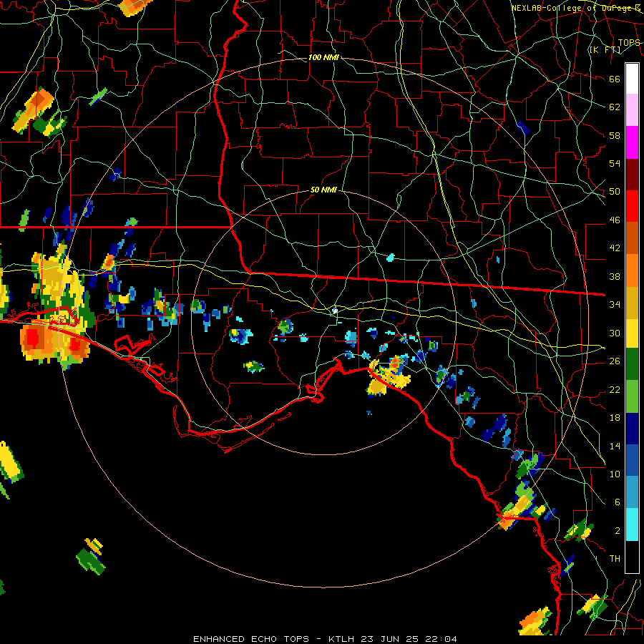Click the "50 NMI" range ring label

[x=323, y=190]
